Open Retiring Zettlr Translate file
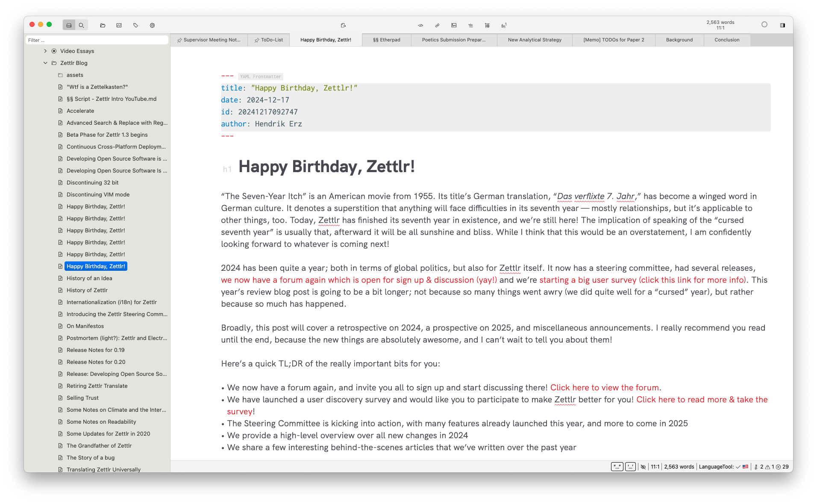817x504 pixels. click(x=97, y=386)
